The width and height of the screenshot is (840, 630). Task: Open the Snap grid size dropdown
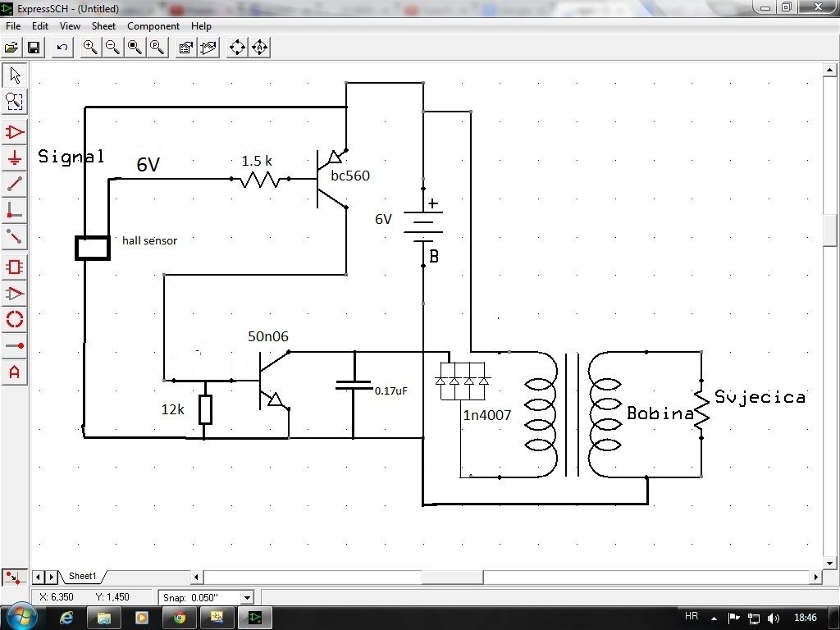click(247, 597)
